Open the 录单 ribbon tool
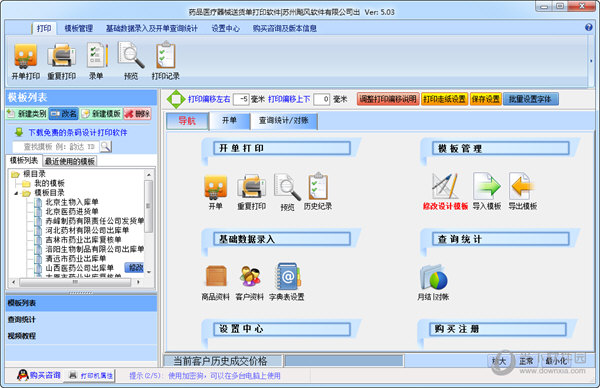Screen dimensions: 600x388 click(x=96, y=61)
